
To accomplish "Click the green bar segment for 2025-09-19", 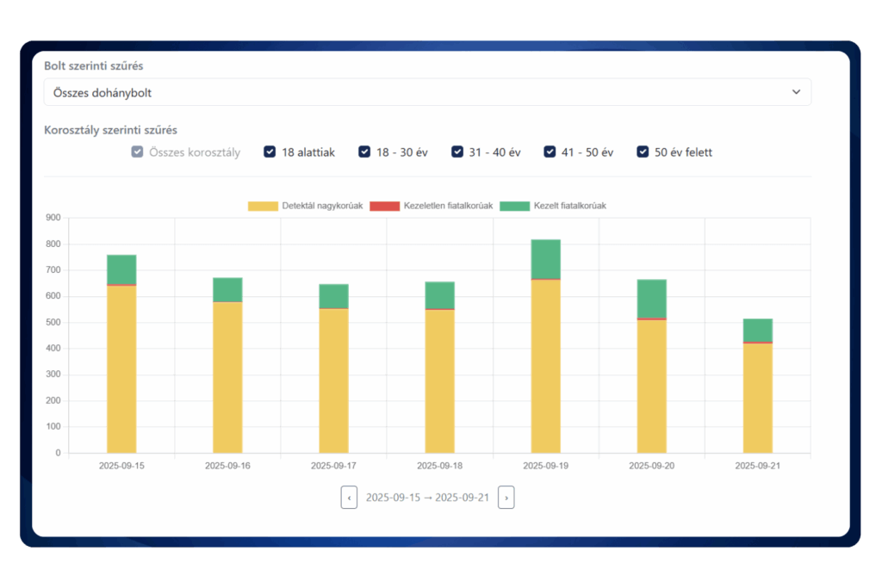I will [545, 259].
